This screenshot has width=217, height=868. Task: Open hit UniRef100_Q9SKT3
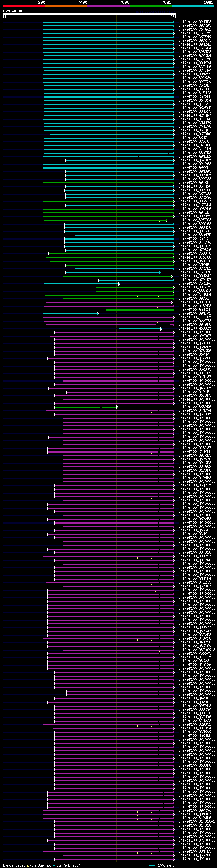pyautogui.click(x=195, y=41)
